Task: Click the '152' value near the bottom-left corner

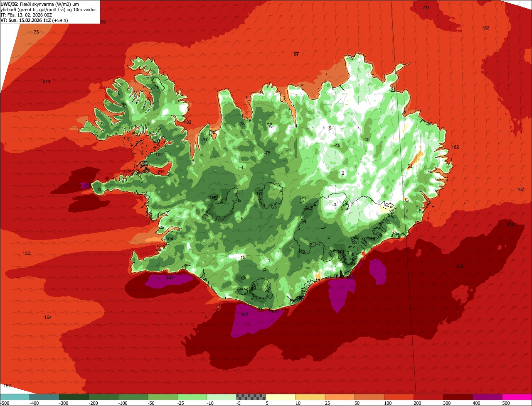Action: [7, 386]
